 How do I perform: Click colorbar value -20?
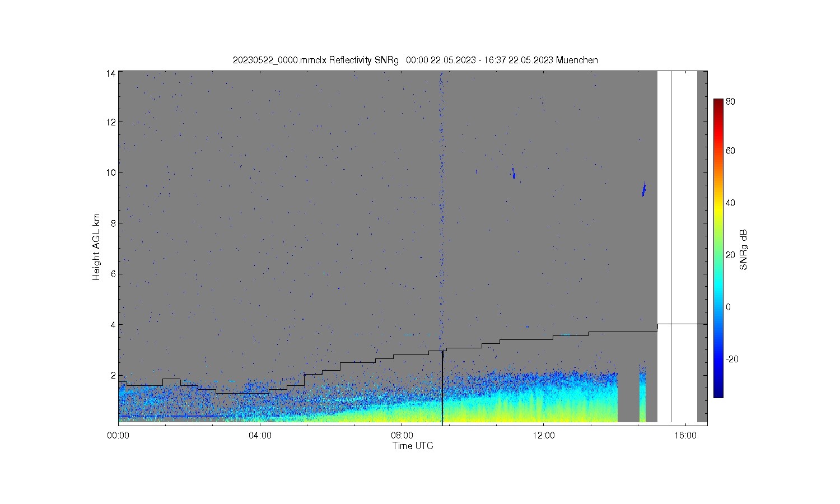[x=732, y=359]
